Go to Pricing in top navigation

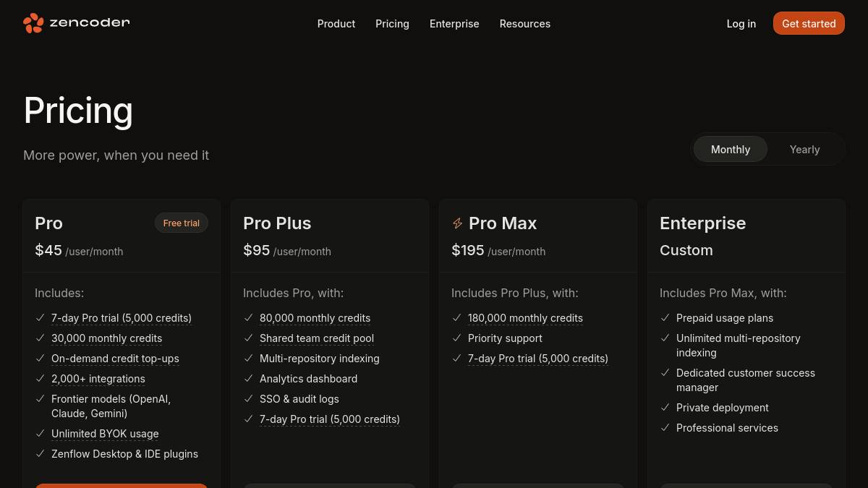pyautogui.click(x=392, y=24)
